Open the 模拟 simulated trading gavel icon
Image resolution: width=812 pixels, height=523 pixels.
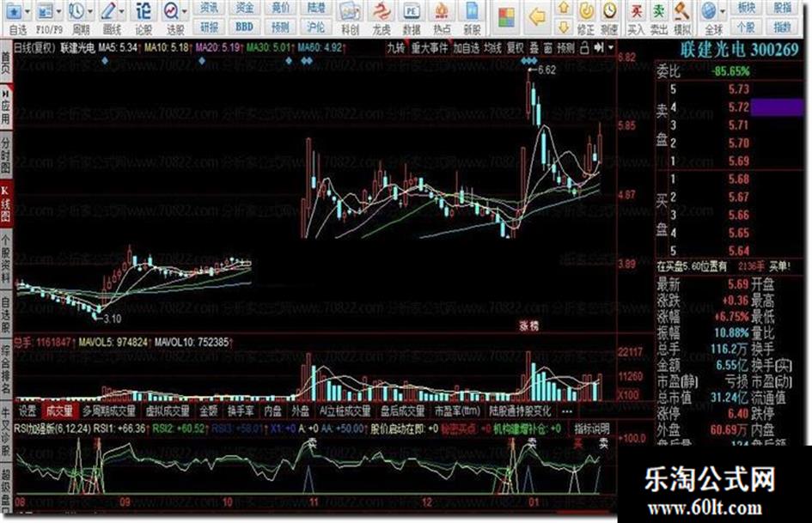click(682, 11)
